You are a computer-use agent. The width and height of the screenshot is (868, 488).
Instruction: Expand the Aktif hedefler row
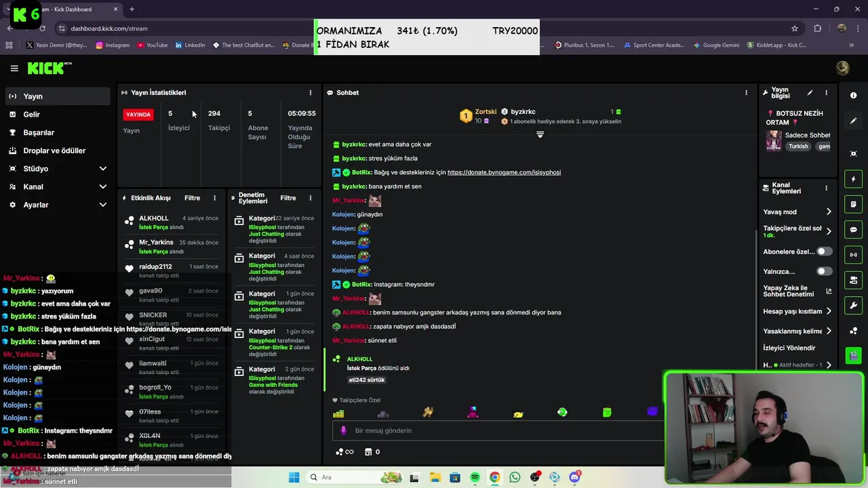(x=797, y=365)
